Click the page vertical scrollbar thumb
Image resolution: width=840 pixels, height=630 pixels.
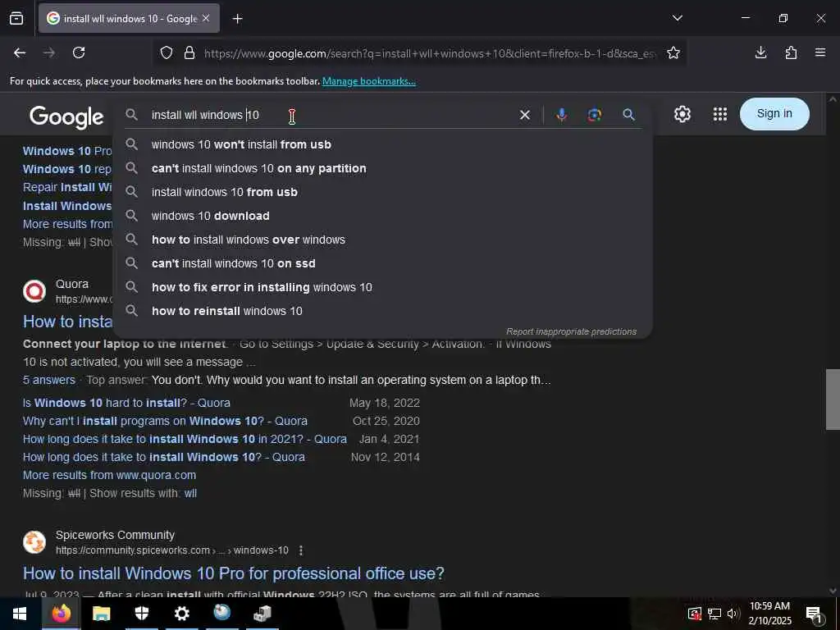tap(833, 399)
